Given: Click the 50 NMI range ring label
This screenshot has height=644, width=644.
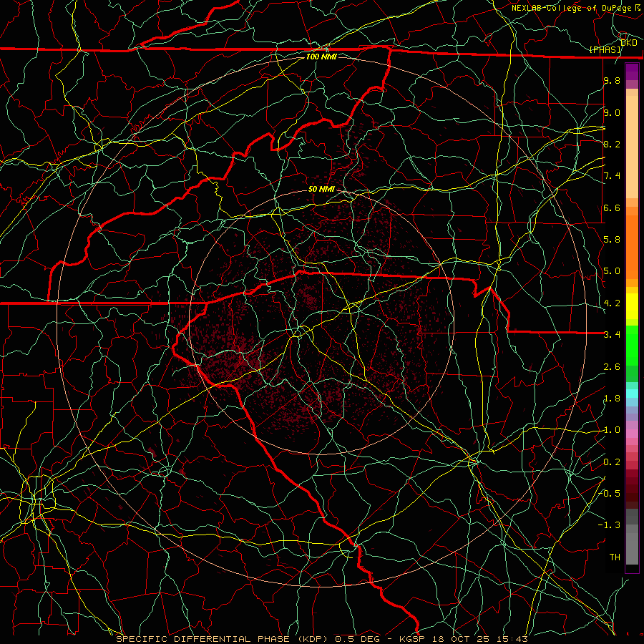Looking at the screenshot, I should click(321, 189).
